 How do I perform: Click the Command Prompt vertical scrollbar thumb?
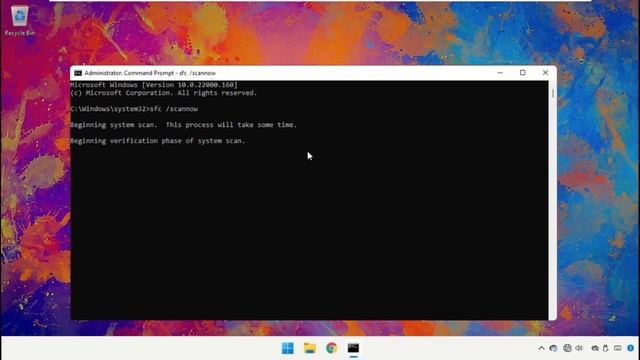[x=553, y=93]
